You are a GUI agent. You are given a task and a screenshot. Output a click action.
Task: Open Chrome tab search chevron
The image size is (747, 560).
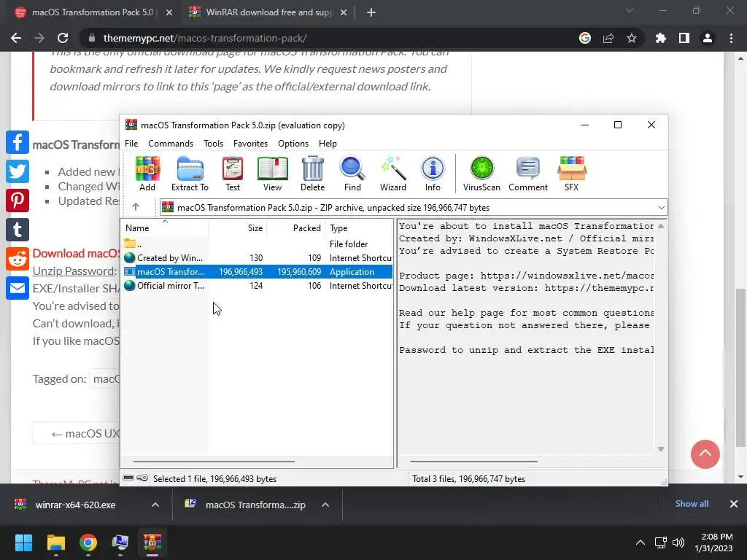pos(630,10)
